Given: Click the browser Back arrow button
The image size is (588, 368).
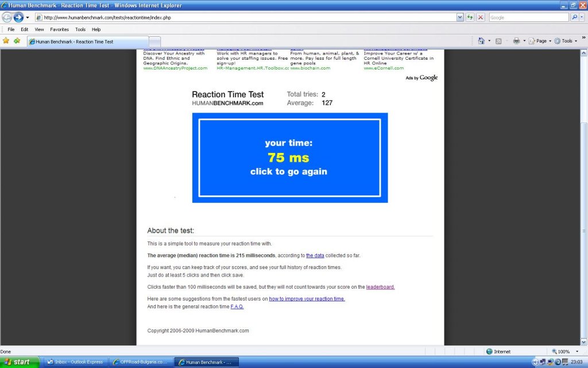Looking at the screenshot, I should click(7, 17).
